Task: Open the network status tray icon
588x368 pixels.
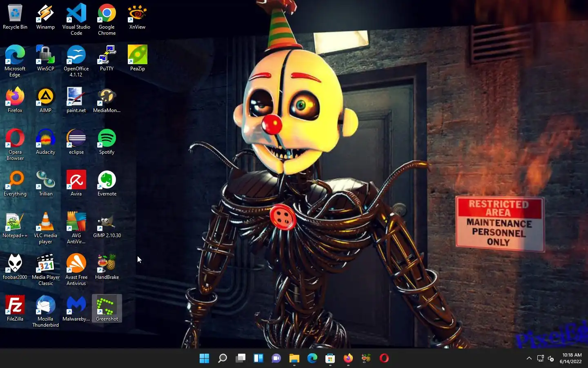Action: coord(540,359)
